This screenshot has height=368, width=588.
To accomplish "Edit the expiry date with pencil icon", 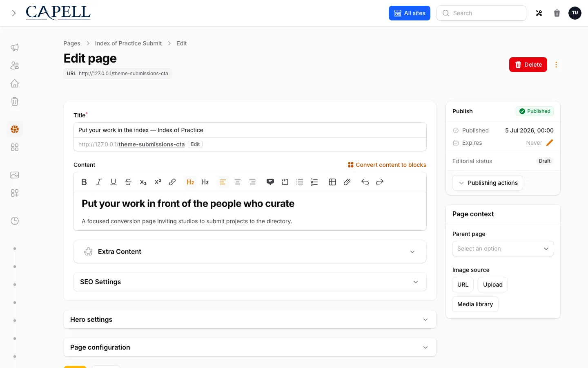I will click(550, 143).
